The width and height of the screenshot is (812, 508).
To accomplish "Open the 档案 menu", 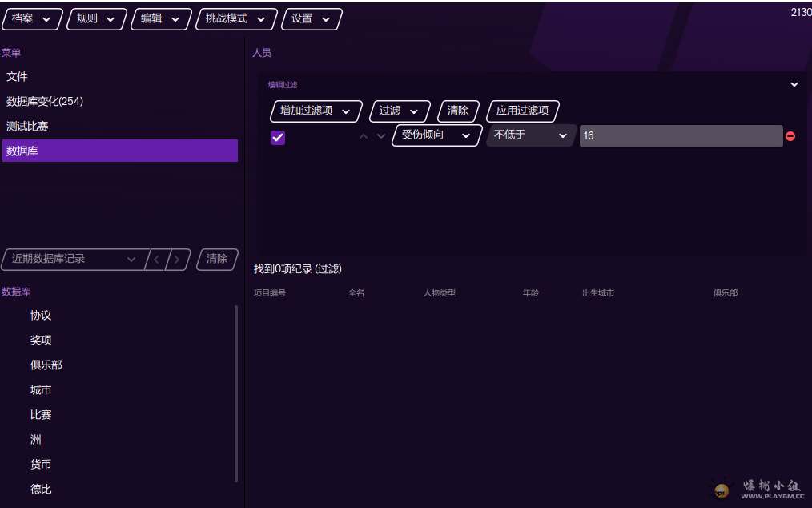I will (32, 19).
